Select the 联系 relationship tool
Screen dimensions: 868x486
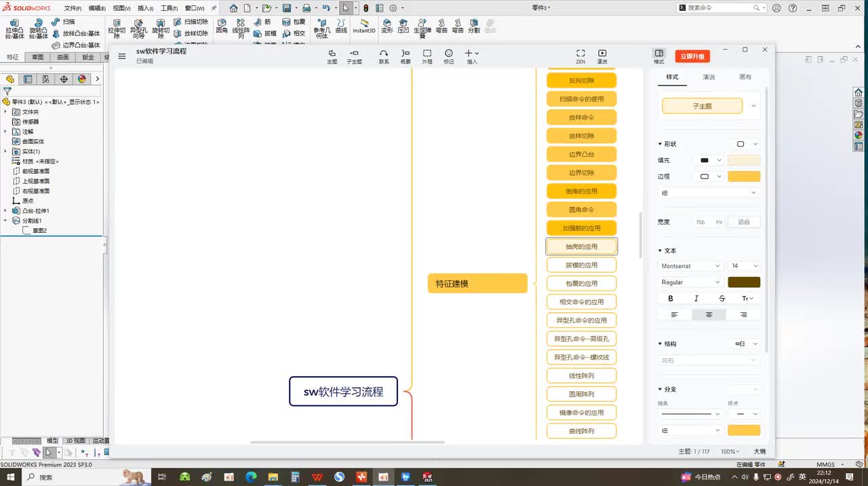pos(384,56)
